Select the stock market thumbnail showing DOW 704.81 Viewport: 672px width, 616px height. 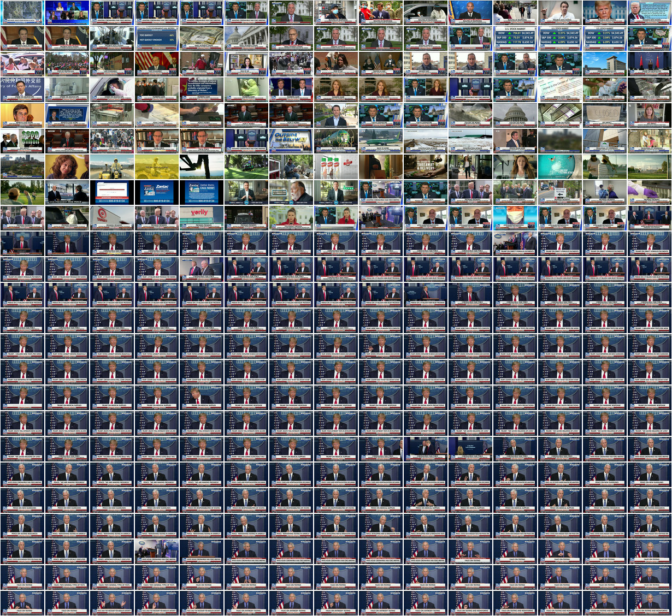(x=515, y=38)
